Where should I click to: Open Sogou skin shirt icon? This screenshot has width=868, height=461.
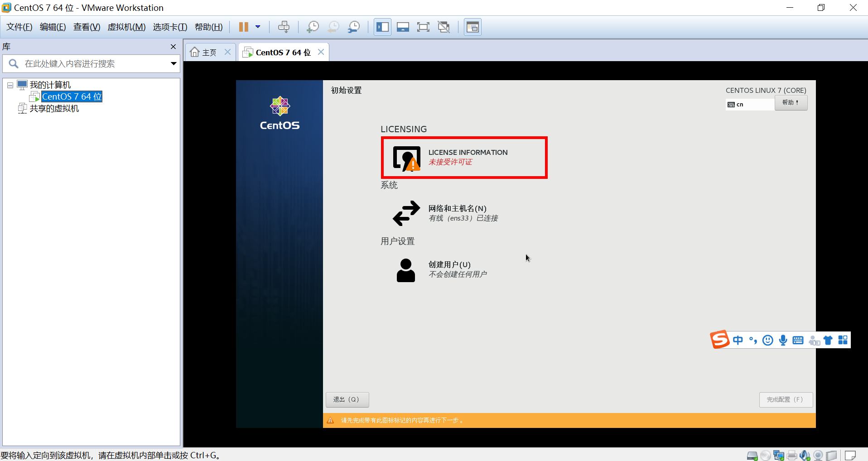pyautogui.click(x=828, y=340)
